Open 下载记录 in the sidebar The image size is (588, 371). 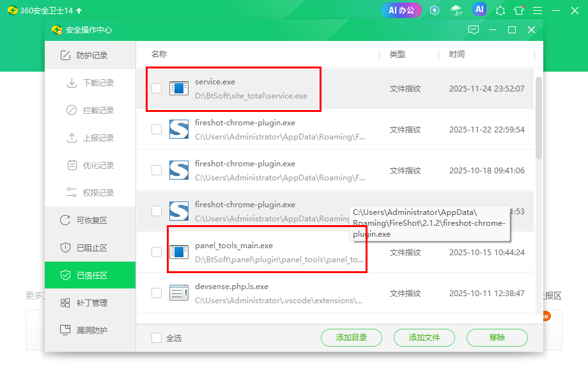(90, 83)
